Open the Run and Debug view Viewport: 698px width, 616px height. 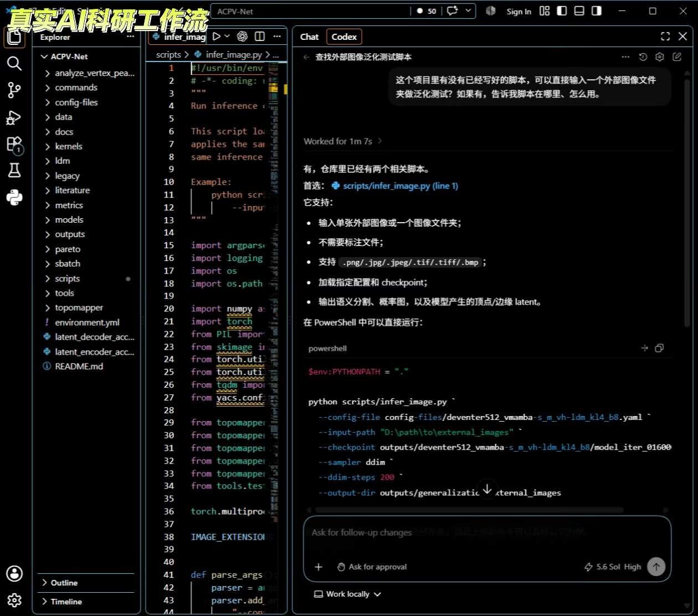click(14, 117)
